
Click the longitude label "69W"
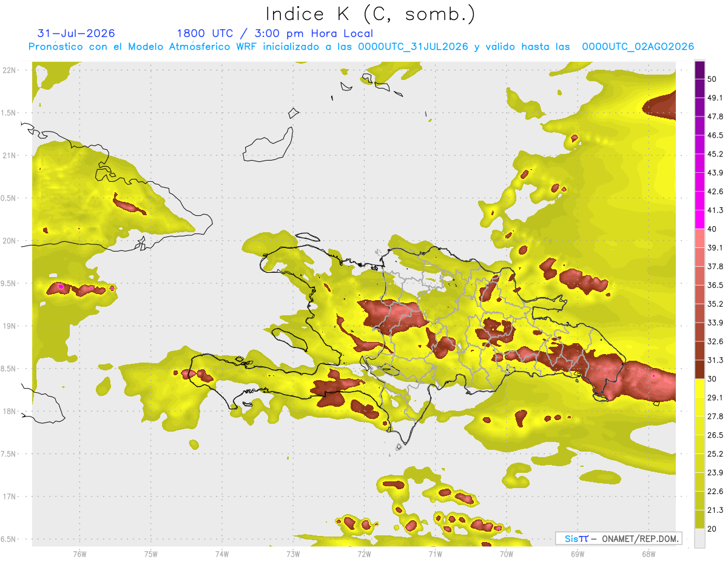(x=578, y=554)
